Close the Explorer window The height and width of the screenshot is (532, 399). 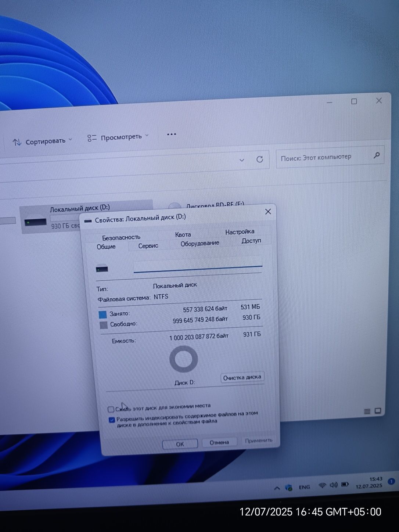tap(379, 101)
